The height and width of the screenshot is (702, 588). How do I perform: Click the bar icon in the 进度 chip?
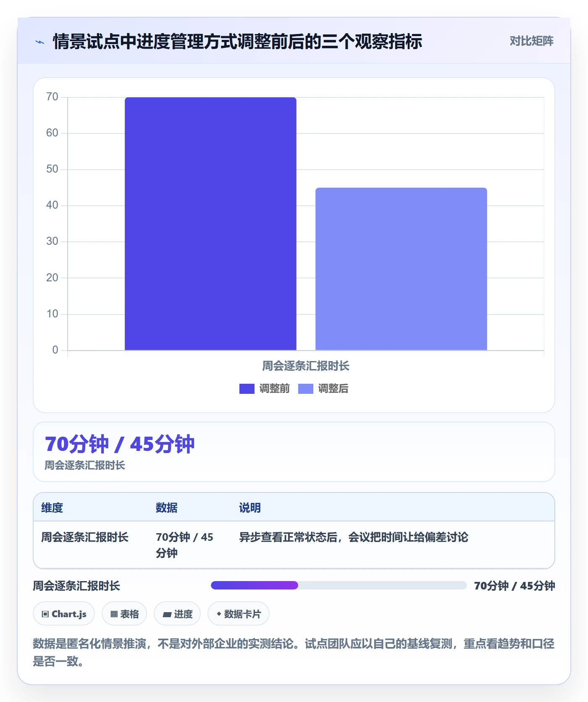click(167, 615)
